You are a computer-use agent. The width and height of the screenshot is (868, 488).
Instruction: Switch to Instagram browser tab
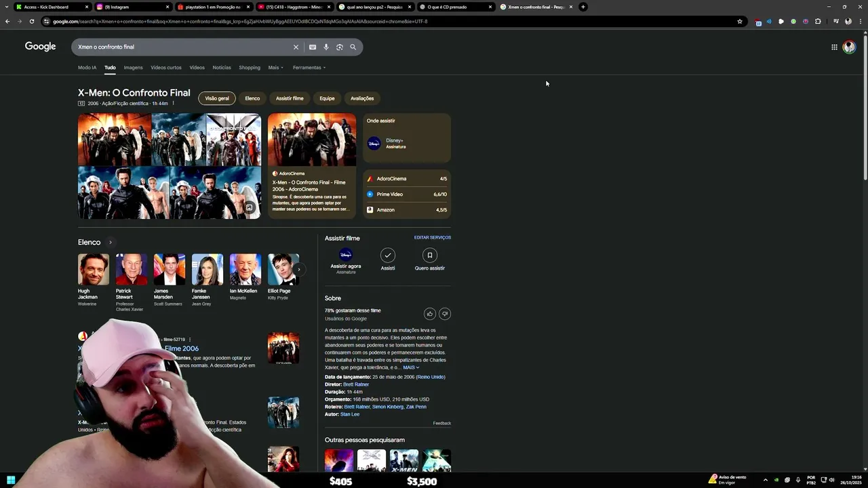tap(132, 7)
